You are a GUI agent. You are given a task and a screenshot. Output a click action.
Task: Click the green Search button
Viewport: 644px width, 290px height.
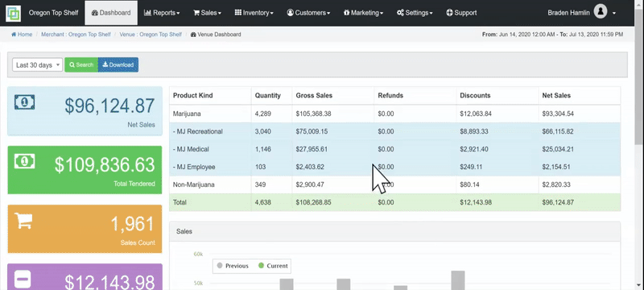click(81, 65)
